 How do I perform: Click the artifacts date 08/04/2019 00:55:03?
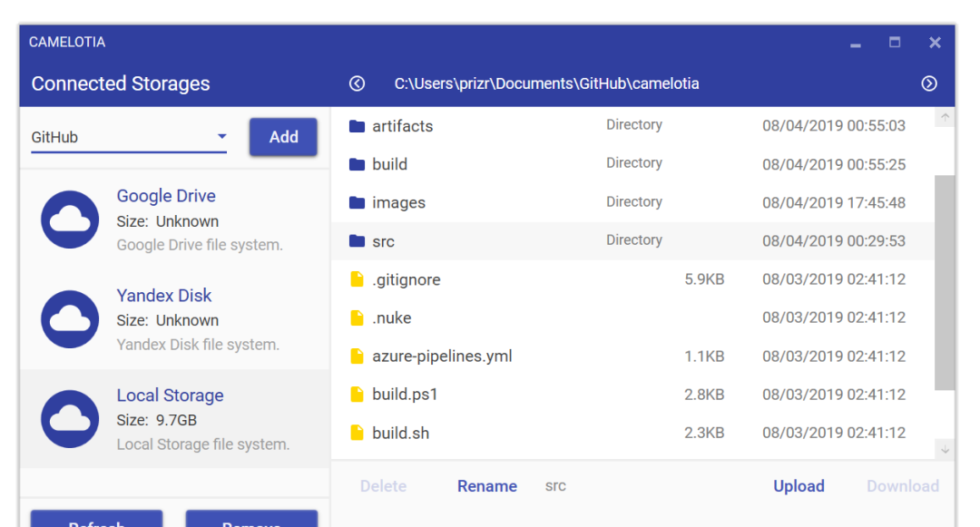(x=834, y=126)
